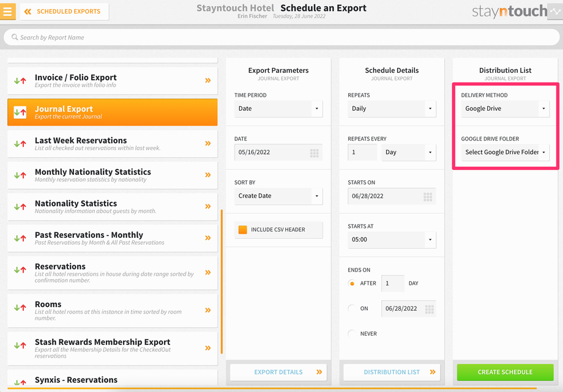Click calendar icon in Starts On field

[428, 197]
